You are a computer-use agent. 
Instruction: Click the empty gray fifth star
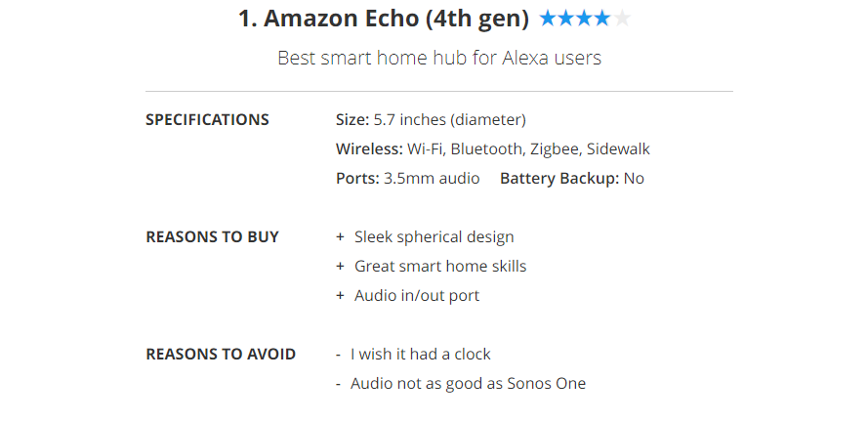tap(622, 18)
